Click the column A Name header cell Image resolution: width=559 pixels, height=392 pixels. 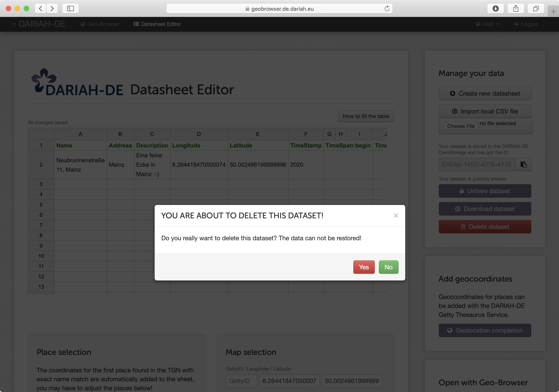[80, 145]
